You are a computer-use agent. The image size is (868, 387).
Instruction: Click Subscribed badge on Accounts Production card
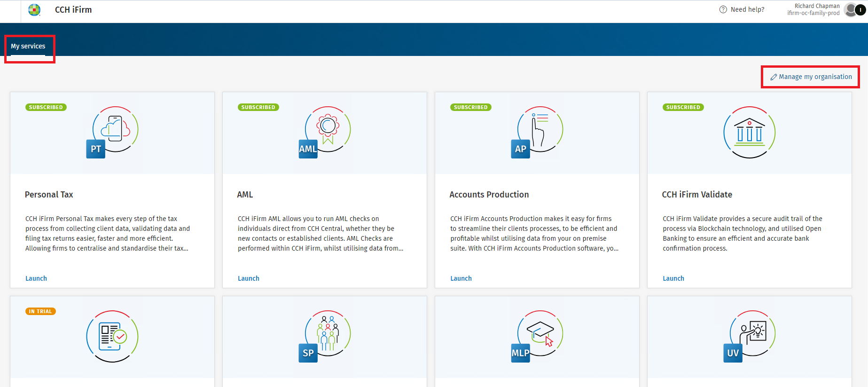471,107
